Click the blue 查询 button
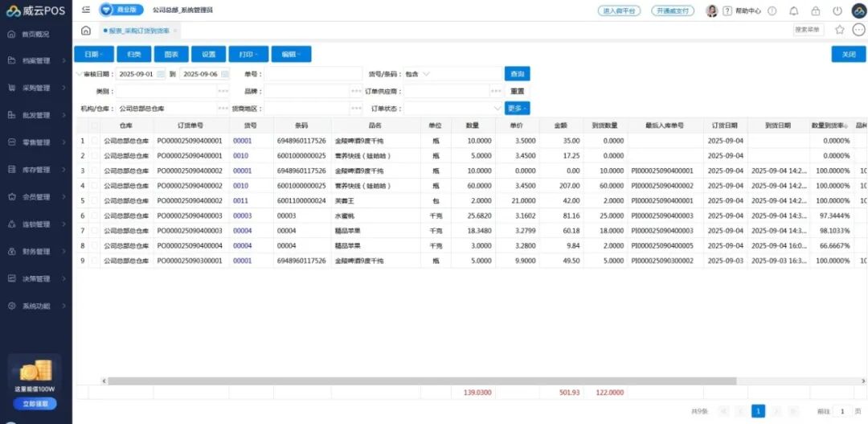This screenshot has width=868, height=424. (x=517, y=74)
